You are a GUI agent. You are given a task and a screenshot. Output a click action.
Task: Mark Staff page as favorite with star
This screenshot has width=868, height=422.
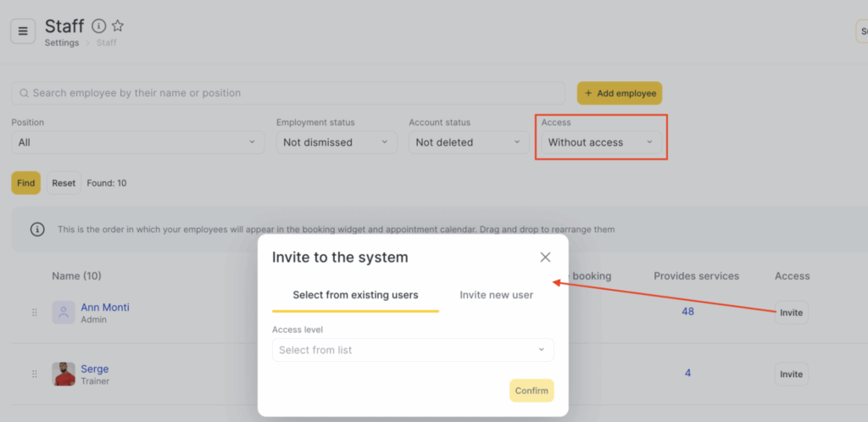[x=118, y=25]
